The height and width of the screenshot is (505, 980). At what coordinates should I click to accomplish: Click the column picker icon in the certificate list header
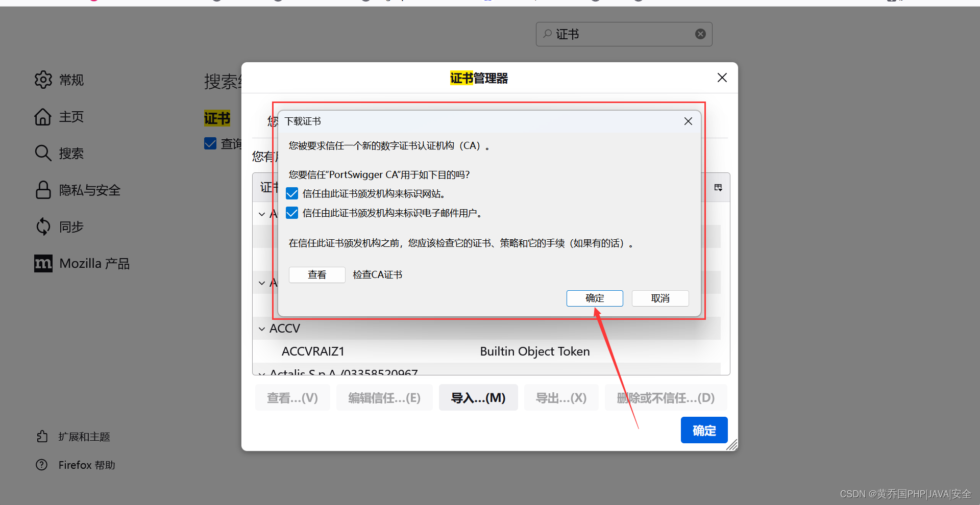coord(718,188)
